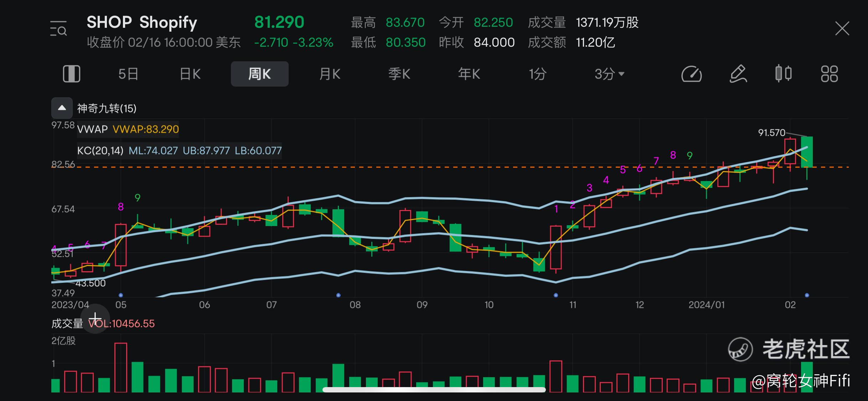Click the 43.500 low price marker
Screen dimensions: 868x401
pyautogui.click(x=91, y=283)
